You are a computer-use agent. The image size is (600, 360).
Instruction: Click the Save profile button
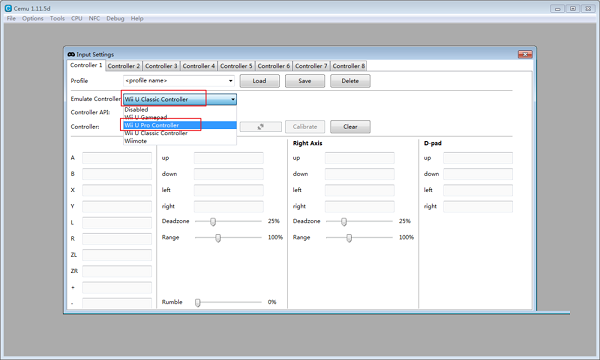point(305,81)
